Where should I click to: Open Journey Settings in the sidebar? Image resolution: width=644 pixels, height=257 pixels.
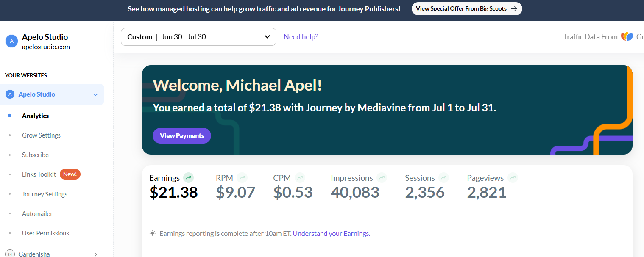coord(45,194)
